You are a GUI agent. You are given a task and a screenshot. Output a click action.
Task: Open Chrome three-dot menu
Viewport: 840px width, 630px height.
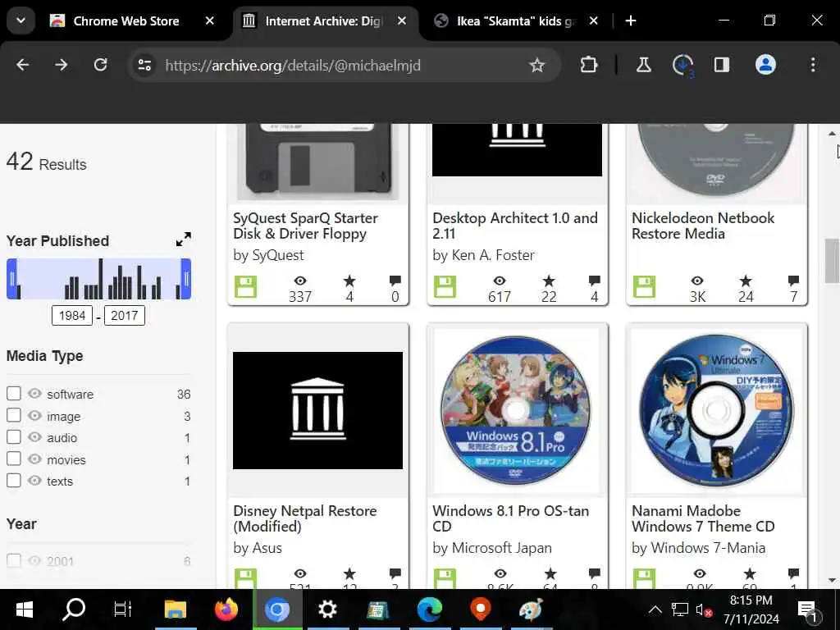[813, 66]
